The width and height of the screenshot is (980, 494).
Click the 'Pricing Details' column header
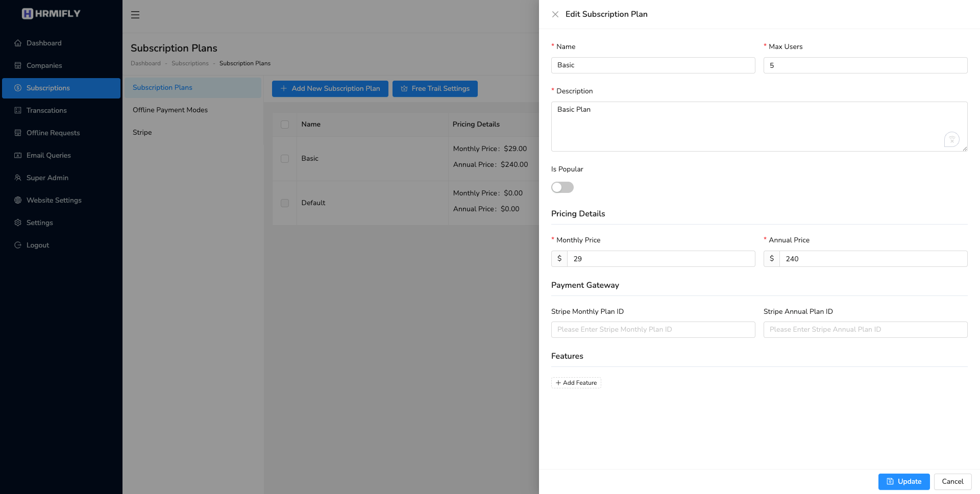[476, 125]
